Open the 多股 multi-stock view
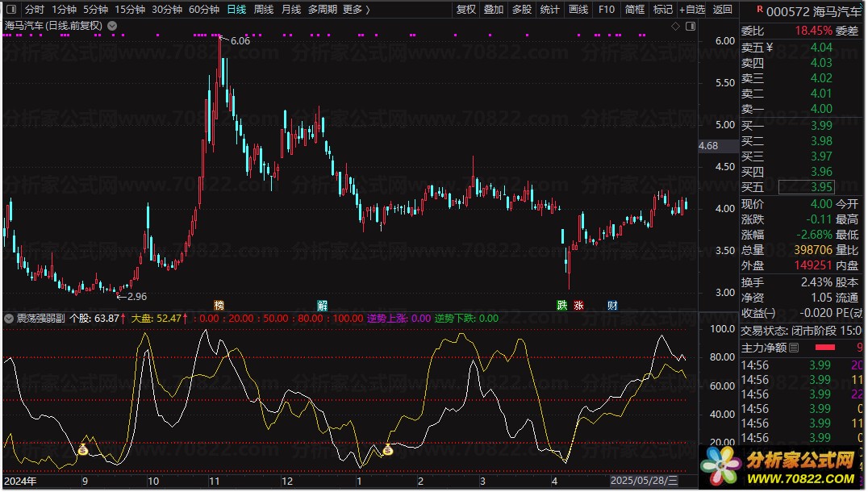Image resolution: width=868 pixels, height=492 pixels. (521, 10)
